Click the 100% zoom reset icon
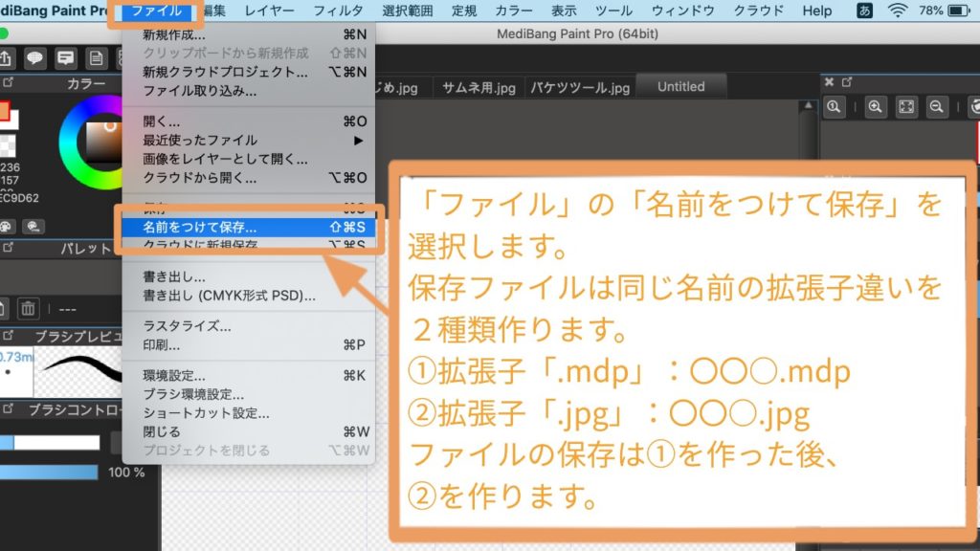 click(x=834, y=107)
